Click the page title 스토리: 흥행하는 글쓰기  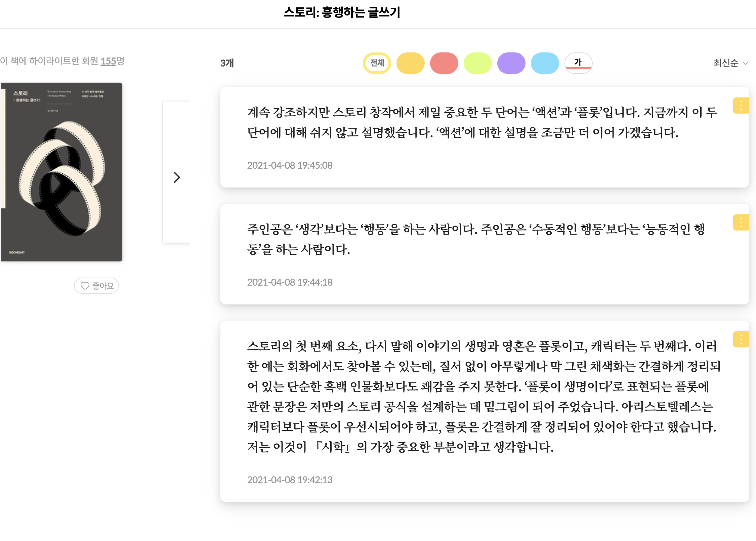point(342,13)
